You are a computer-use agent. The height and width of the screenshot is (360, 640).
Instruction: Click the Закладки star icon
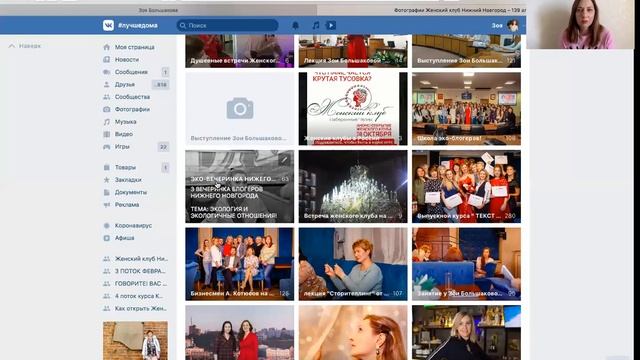[x=107, y=180]
